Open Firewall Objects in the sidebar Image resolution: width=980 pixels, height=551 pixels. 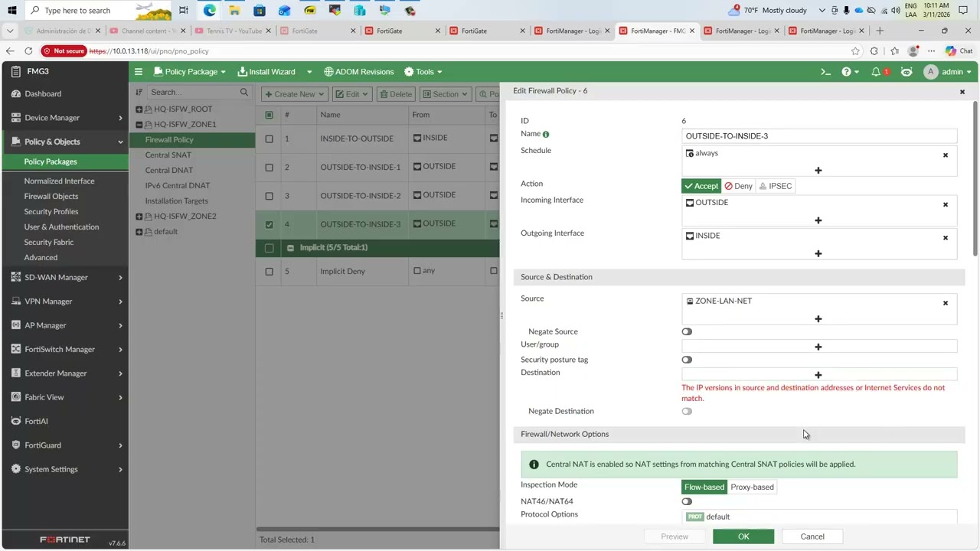click(x=51, y=197)
